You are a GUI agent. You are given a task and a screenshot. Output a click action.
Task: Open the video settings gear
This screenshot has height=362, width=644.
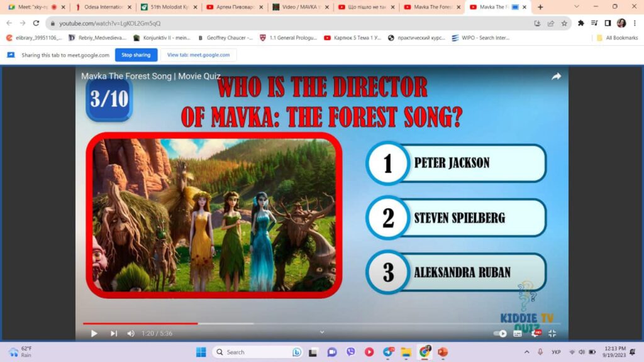tap(536, 334)
